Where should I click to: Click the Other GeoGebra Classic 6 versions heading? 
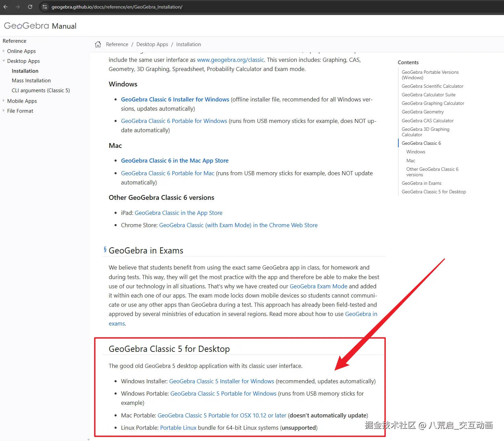tap(161, 197)
